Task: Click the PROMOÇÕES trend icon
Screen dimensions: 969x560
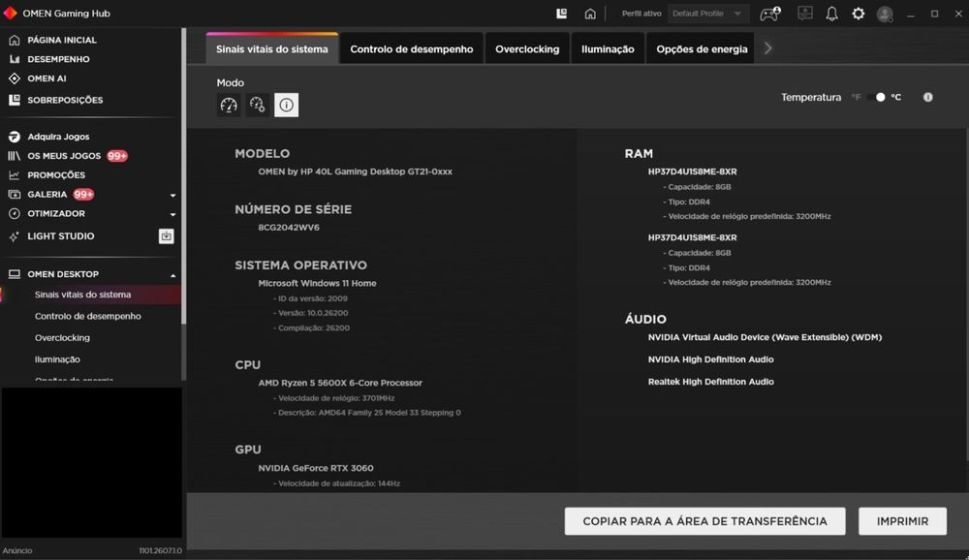Action: click(15, 175)
